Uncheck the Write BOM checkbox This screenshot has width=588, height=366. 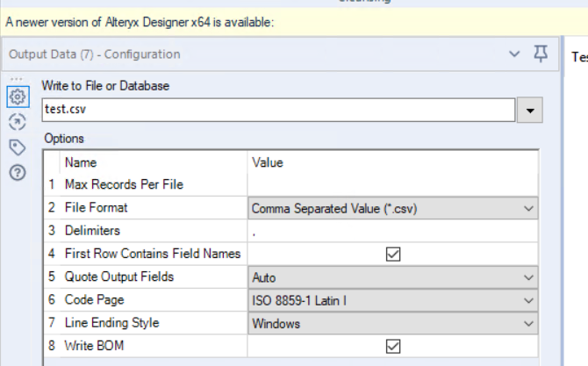tap(393, 346)
